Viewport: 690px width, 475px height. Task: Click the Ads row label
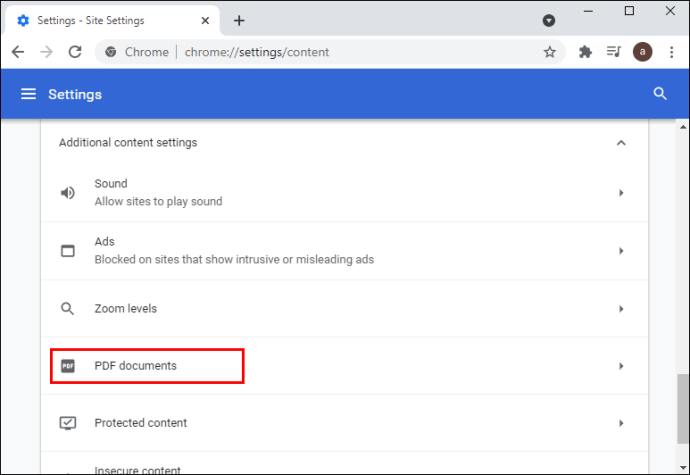tap(104, 241)
